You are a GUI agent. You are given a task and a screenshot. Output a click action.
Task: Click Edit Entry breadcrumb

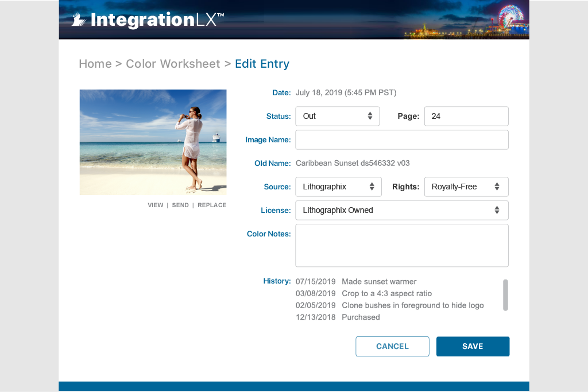[262, 64]
